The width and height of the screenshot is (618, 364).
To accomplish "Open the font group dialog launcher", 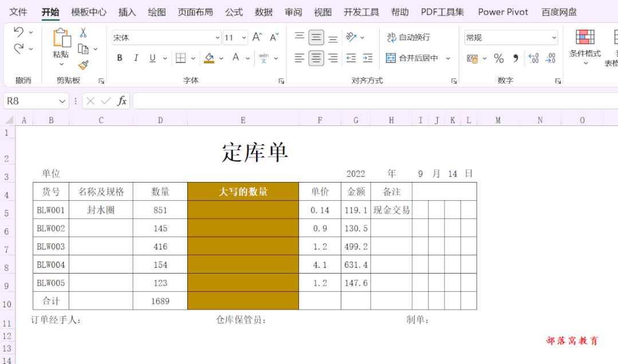I will tap(281, 81).
